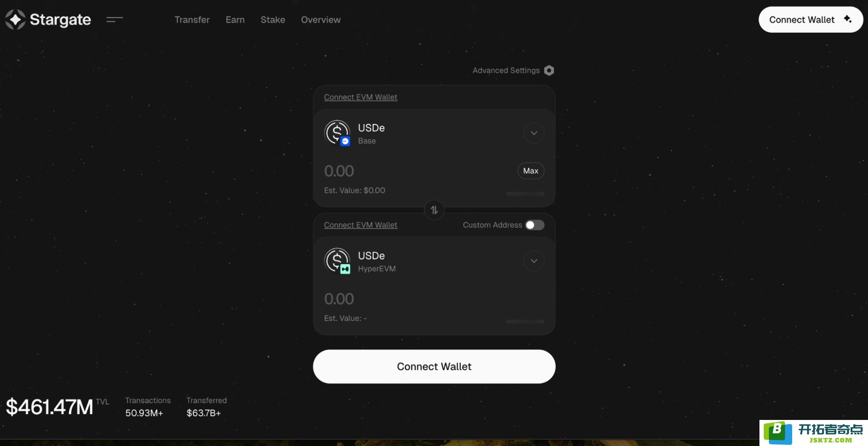Open the hamburger menu lines icon
This screenshot has width=868, height=446.
115,20
